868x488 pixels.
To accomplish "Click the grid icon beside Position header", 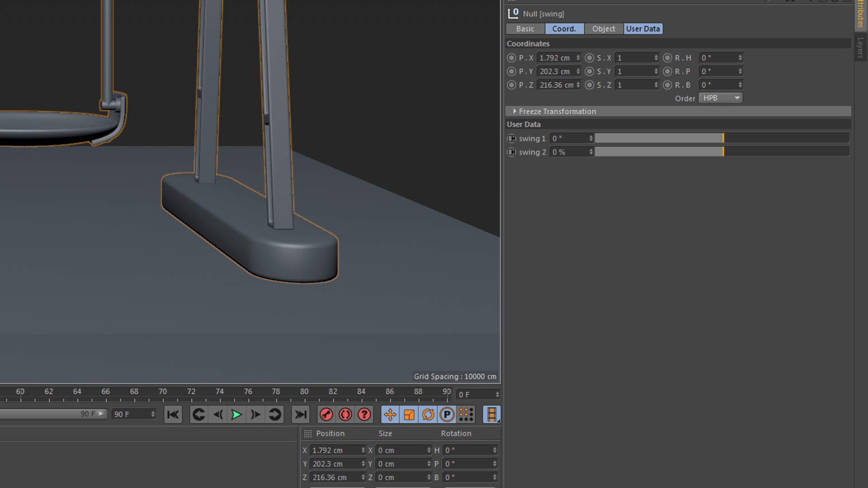I will click(x=307, y=433).
